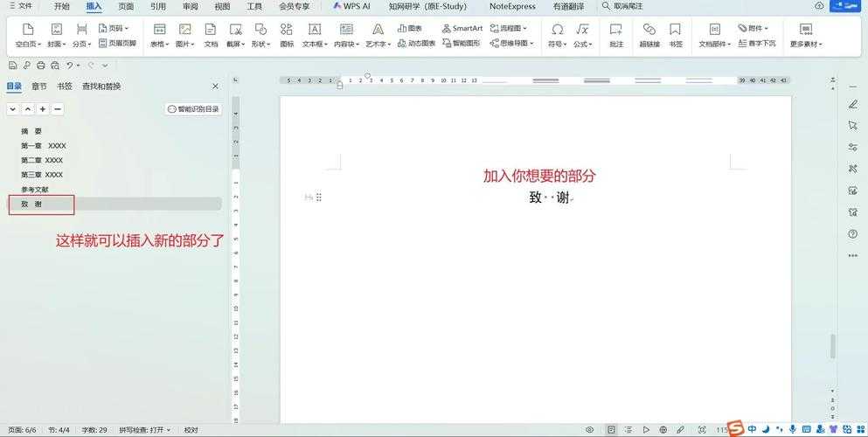Click the help question mark in right sidebar
This screenshot has width=868, height=437.
point(853,233)
